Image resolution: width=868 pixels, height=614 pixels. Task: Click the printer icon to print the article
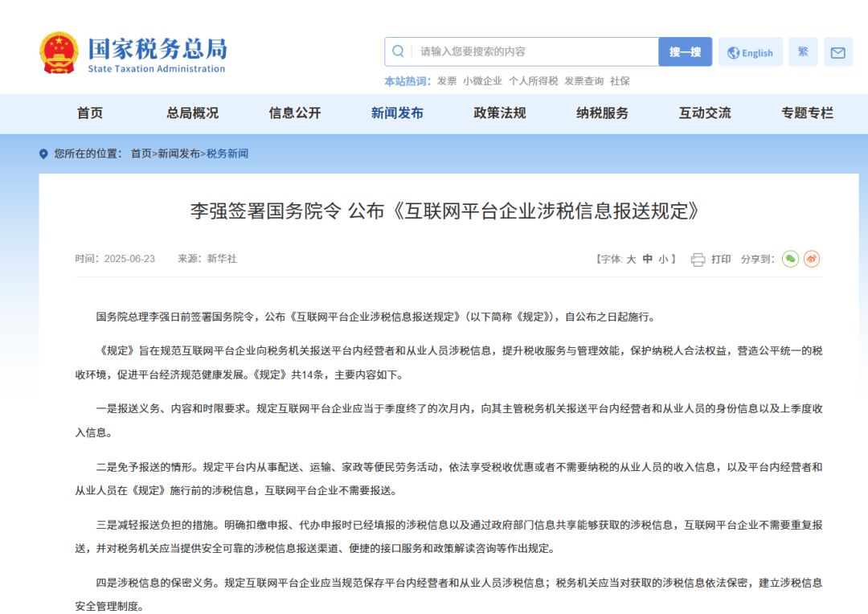pyautogui.click(x=696, y=259)
